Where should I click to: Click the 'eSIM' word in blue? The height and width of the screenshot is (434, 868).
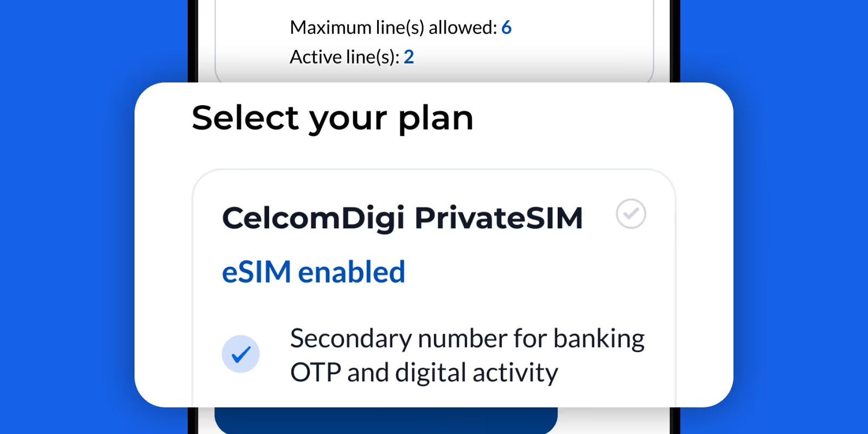tap(257, 272)
